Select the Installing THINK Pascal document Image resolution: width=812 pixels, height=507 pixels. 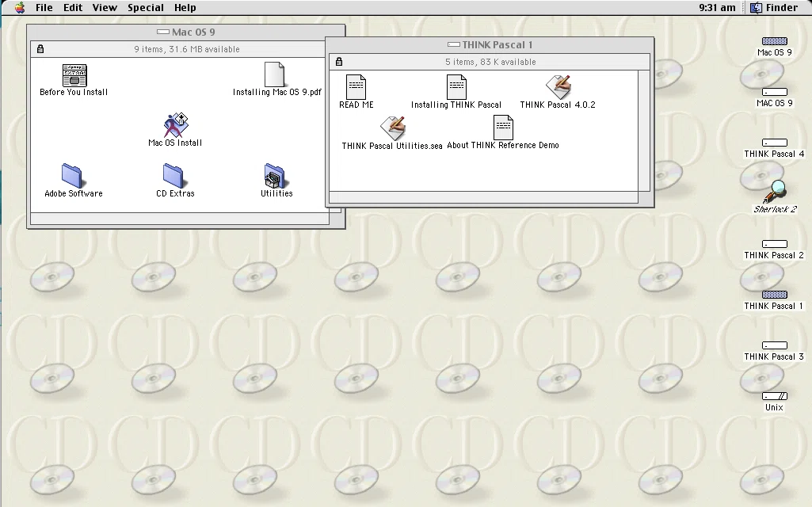pos(456,87)
